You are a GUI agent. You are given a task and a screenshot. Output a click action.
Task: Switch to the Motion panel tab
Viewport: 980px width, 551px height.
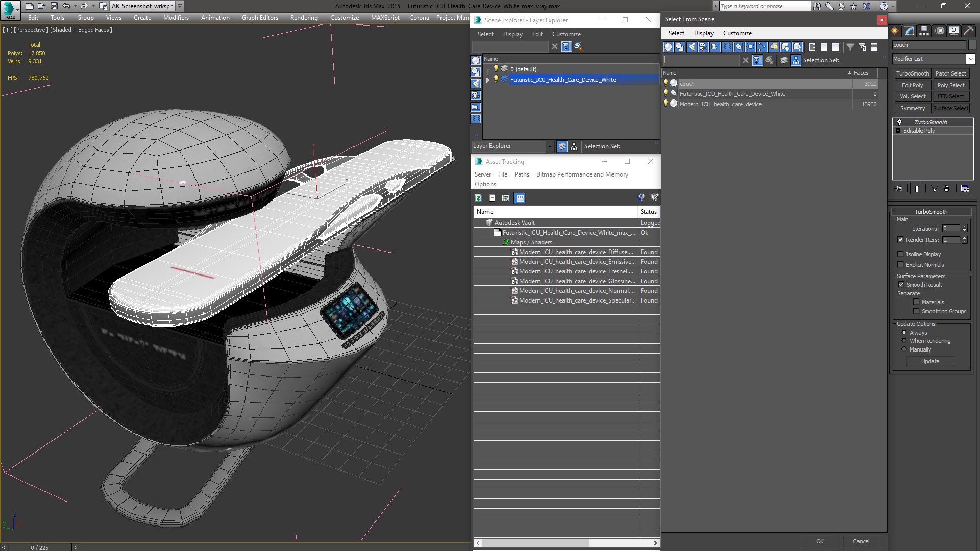939,31
